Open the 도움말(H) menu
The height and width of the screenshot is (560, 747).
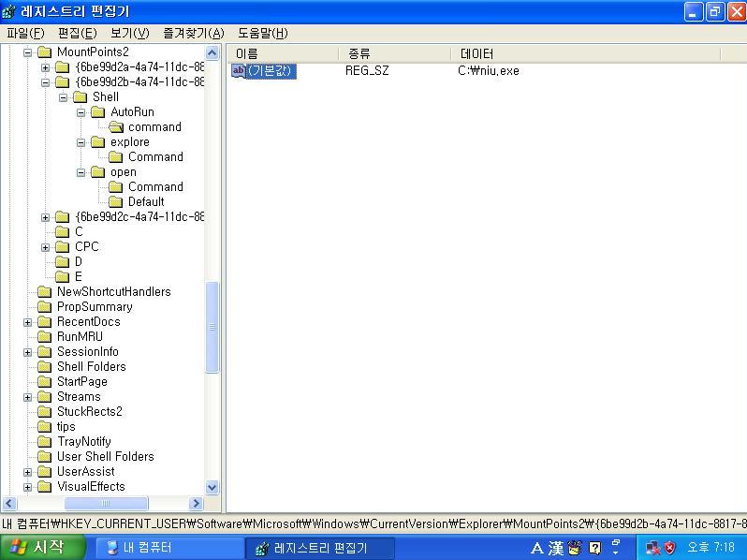pos(262,34)
